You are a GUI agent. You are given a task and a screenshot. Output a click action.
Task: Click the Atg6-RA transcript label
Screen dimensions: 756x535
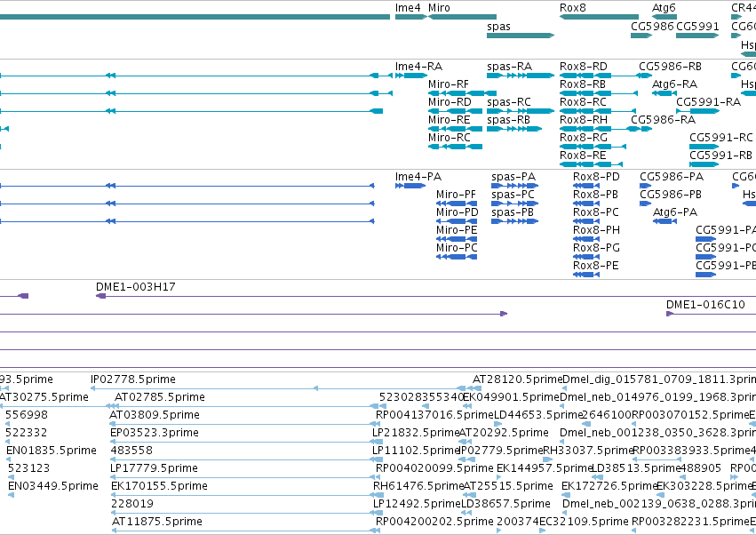tap(674, 84)
